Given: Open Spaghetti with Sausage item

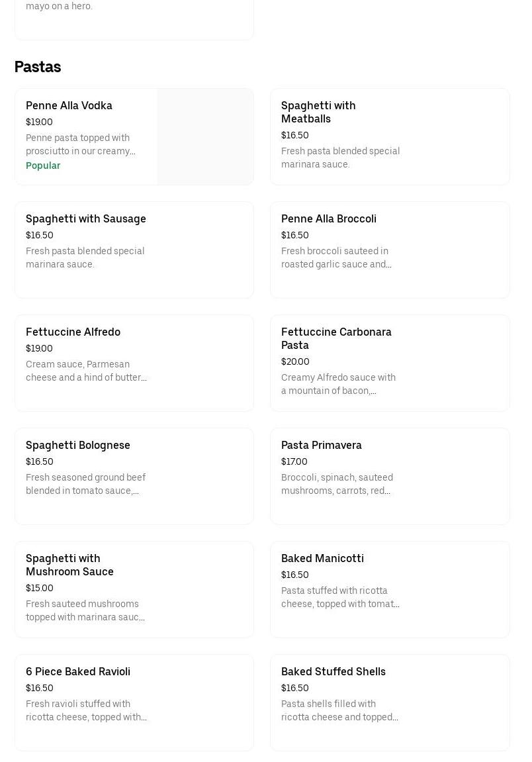Looking at the screenshot, I should pos(134,250).
